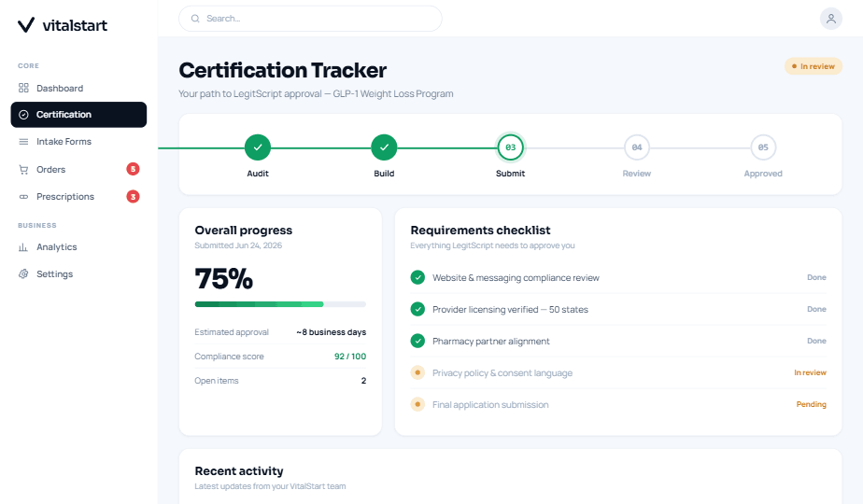The height and width of the screenshot is (504, 863).
Task: Click the Prescriptions red badge showing 3
Action: pyautogui.click(x=133, y=196)
